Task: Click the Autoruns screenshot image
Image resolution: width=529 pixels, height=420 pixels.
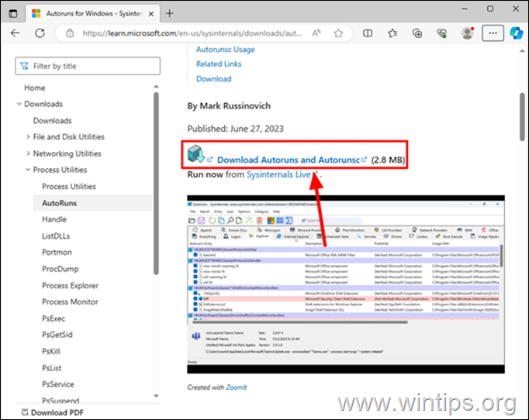Action: (x=346, y=284)
